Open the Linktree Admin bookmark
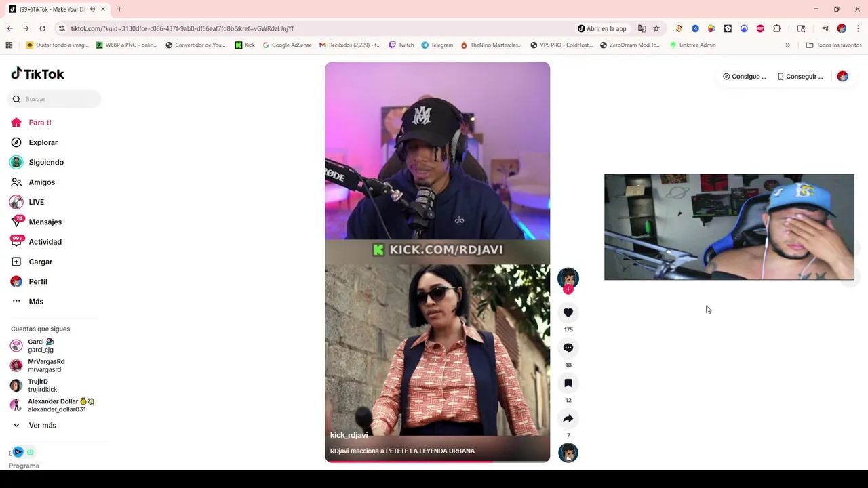The width and height of the screenshot is (868, 488). click(x=692, y=45)
